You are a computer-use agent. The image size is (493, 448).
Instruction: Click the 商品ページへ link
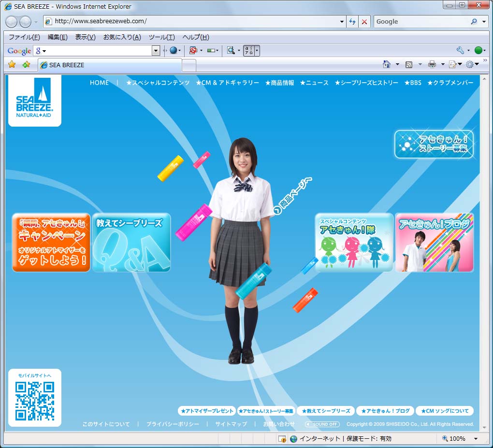293,196
